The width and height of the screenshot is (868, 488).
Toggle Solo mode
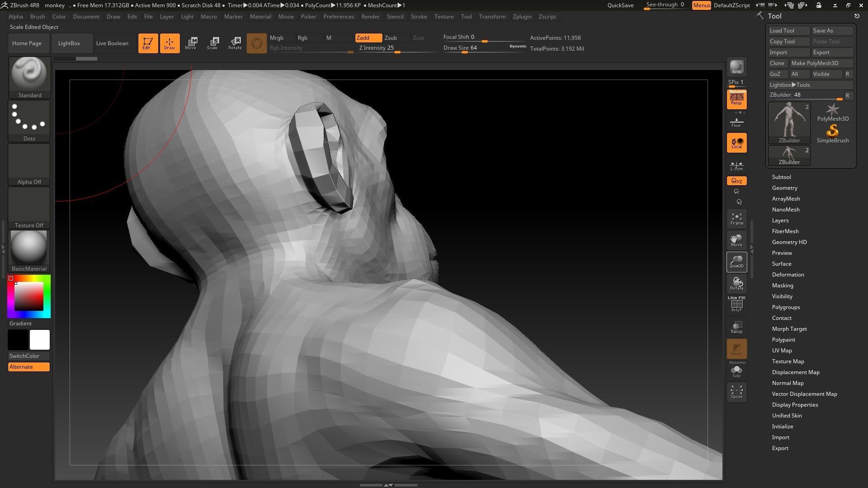(736, 370)
